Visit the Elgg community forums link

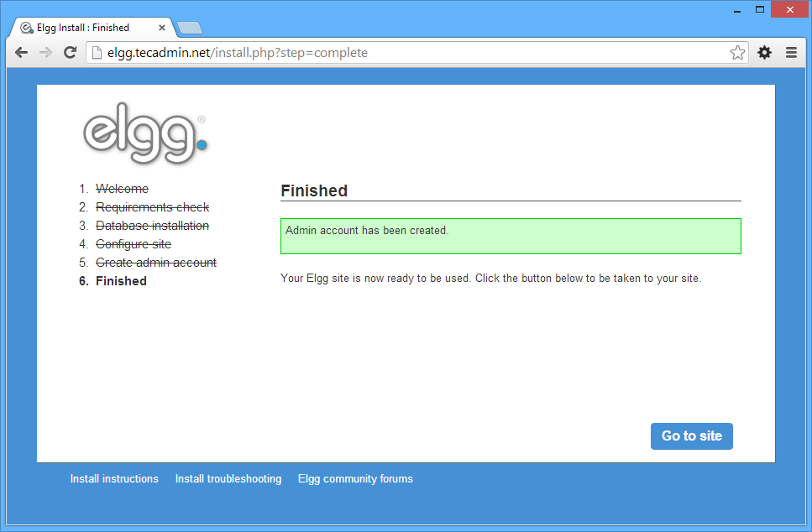355,478
